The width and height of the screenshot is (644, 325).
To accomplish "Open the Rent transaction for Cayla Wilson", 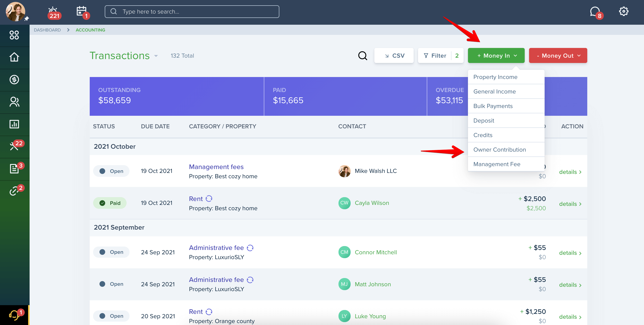I will click(x=196, y=199).
